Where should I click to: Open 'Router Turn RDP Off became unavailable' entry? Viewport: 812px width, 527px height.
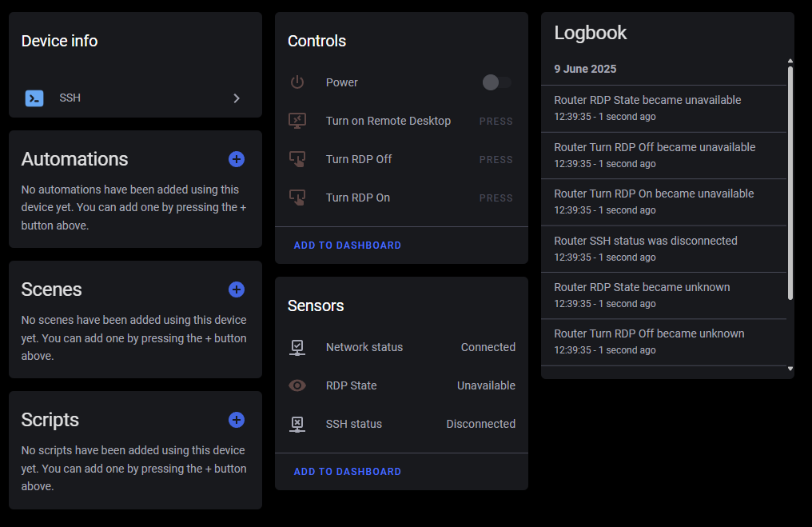pos(663,155)
